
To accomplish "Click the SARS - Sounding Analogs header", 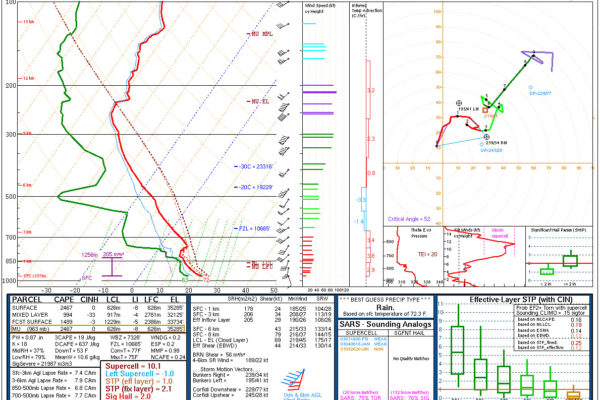I will coord(385,325).
